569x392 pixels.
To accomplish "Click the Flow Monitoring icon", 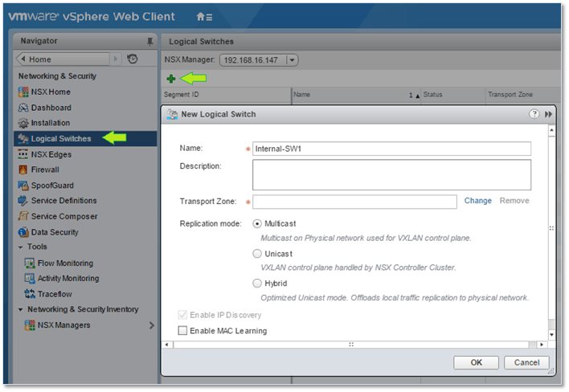I will click(30, 263).
